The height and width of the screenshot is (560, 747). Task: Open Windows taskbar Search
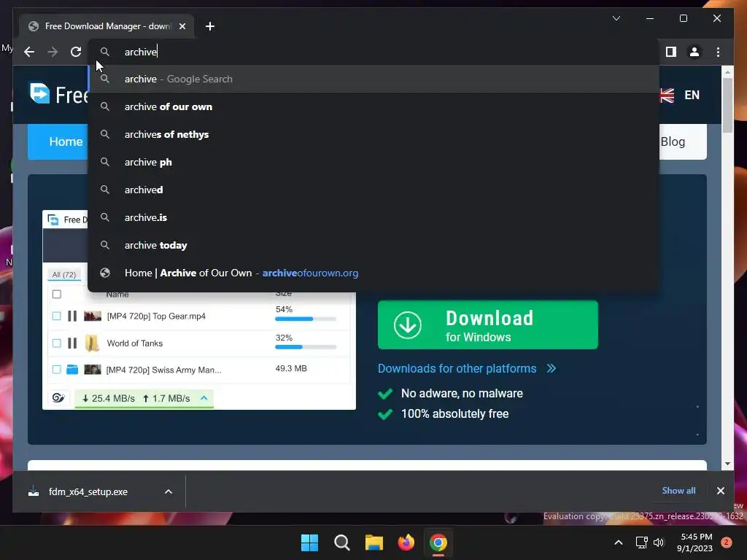(342, 542)
